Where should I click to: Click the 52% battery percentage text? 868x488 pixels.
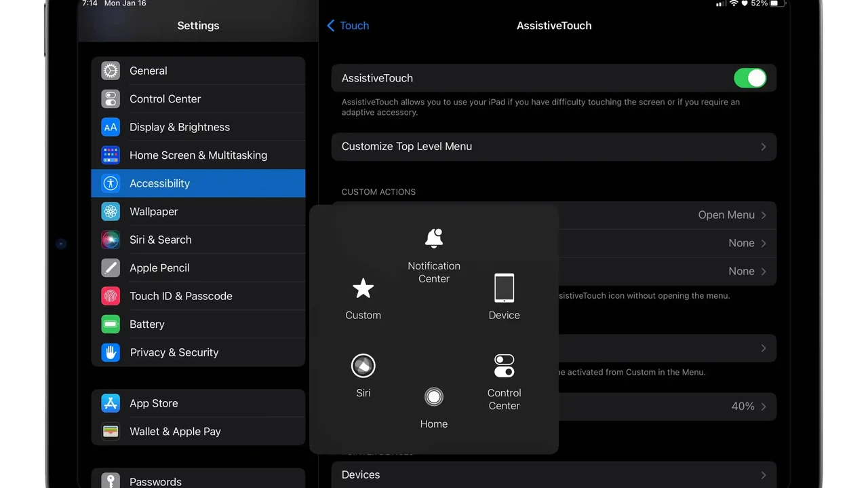coord(759,3)
